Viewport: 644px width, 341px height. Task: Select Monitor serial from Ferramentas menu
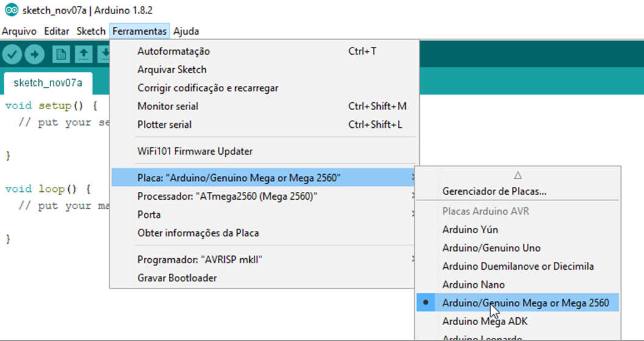tap(168, 106)
